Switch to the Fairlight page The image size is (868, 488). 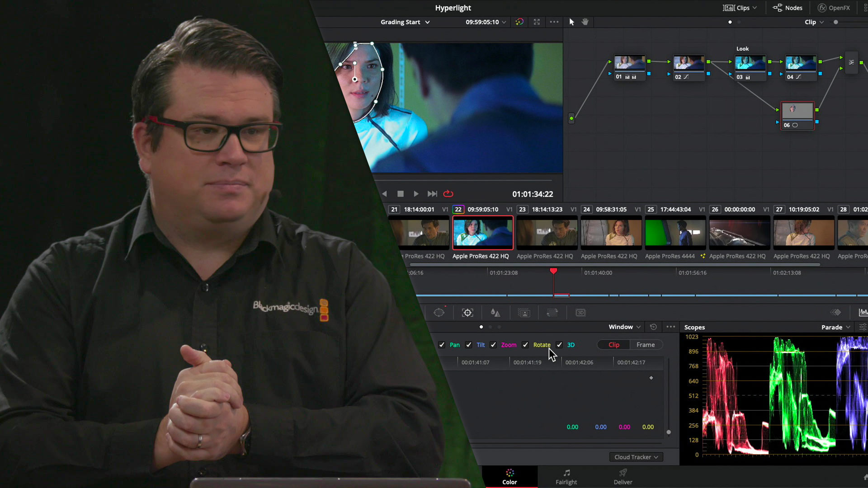566,477
